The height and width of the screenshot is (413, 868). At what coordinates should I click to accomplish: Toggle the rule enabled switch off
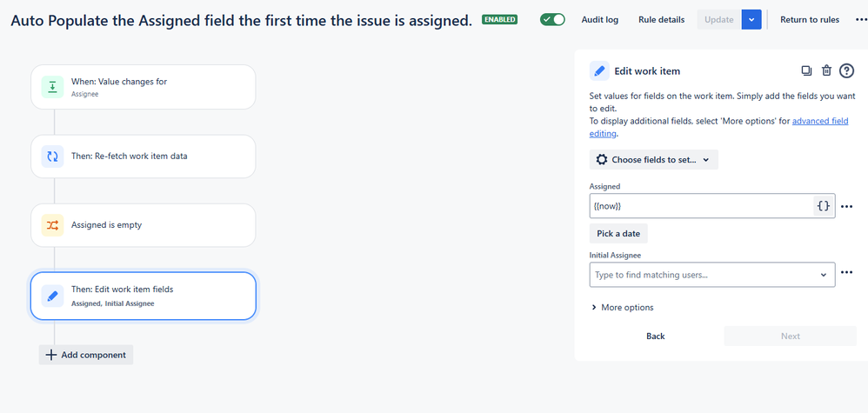coord(552,19)
